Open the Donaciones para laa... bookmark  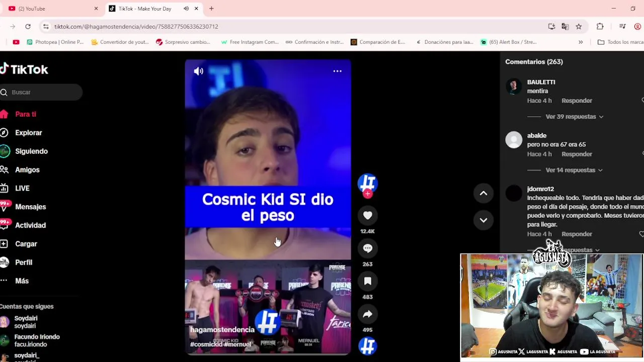tap(445, 42)
